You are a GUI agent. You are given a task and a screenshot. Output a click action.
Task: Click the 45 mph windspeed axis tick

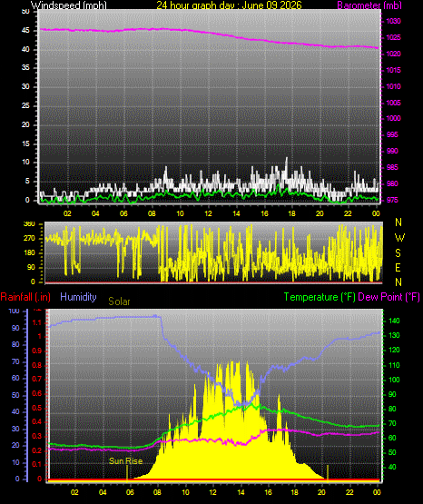click(25, 31)
